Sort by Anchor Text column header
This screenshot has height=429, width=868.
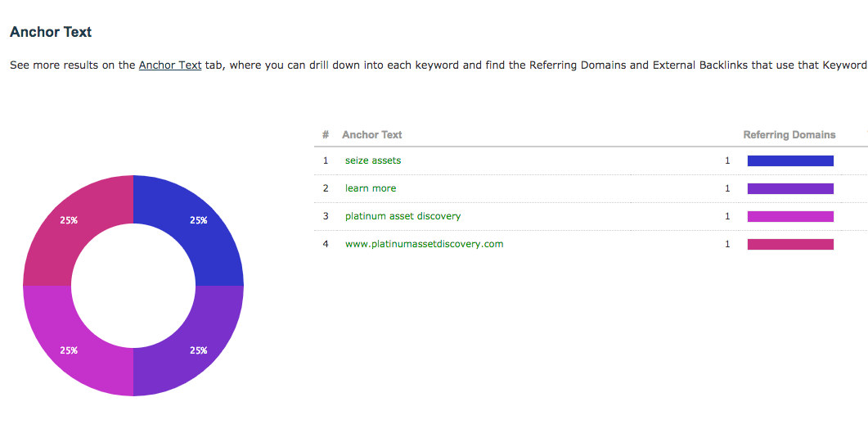tap(372, 135)
